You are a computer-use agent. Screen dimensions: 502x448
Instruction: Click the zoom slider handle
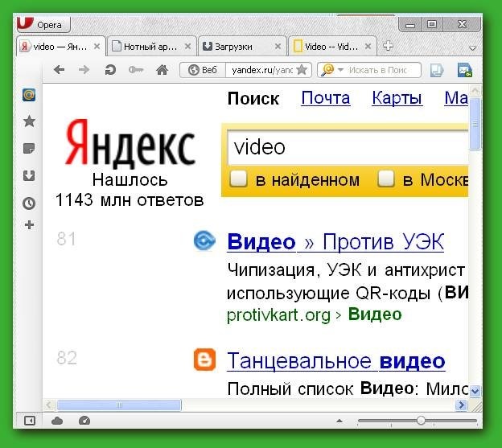point(421,420)
